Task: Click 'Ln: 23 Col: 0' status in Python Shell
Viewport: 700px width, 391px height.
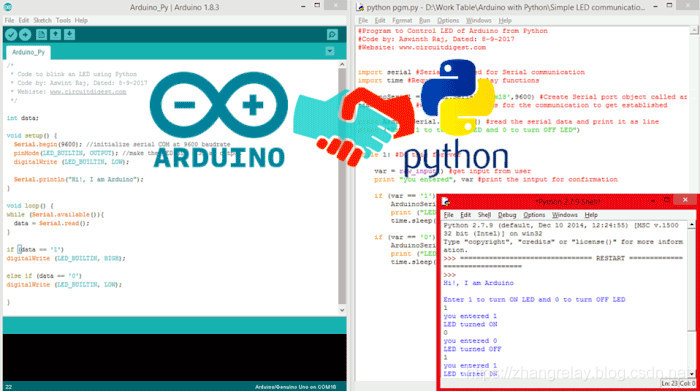Action: 678,383
